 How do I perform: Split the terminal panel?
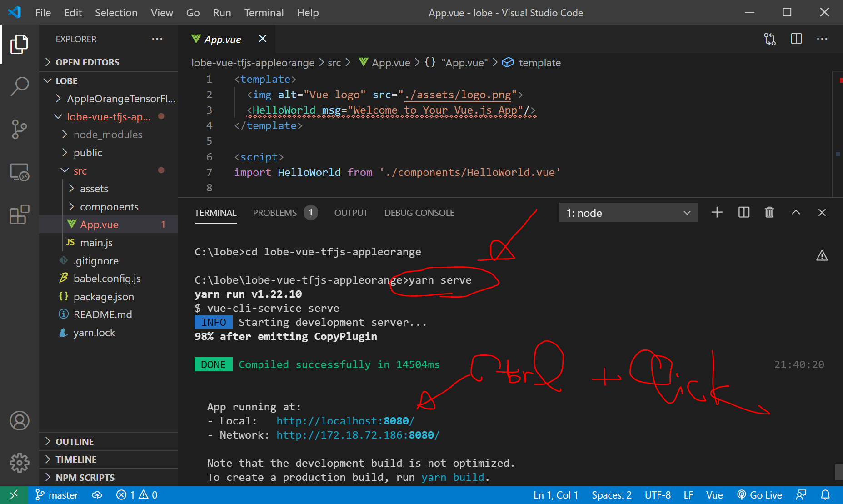click(x=744, y=212)
